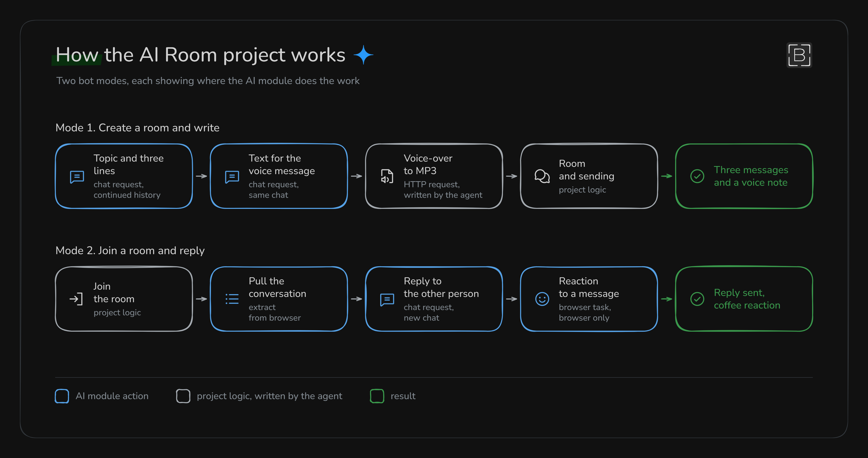
Task: Click the chat icon in 'Reply to the other person'
Action: [x=387, y=299]
